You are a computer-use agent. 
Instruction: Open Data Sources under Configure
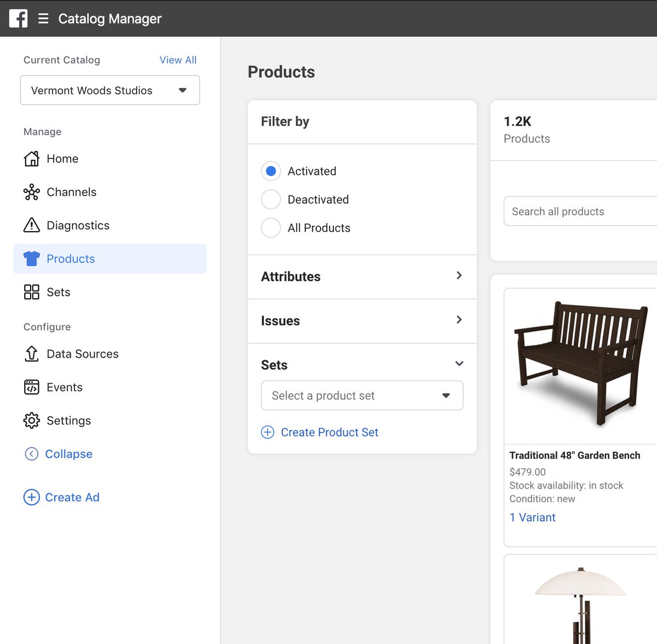(x=110, y=354)
